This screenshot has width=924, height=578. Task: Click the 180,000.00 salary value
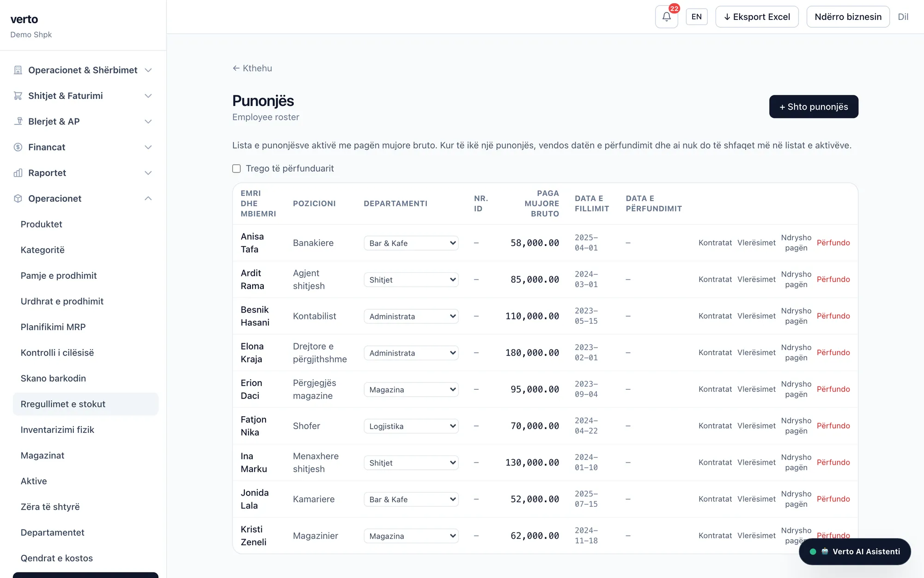click(x=532, y=353)
